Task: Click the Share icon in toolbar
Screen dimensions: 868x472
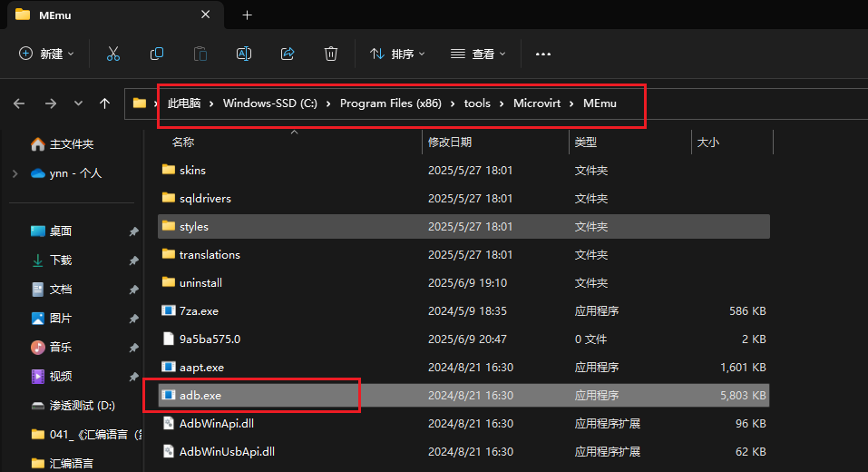Action: pyautogui.click(x=288, y=54)
